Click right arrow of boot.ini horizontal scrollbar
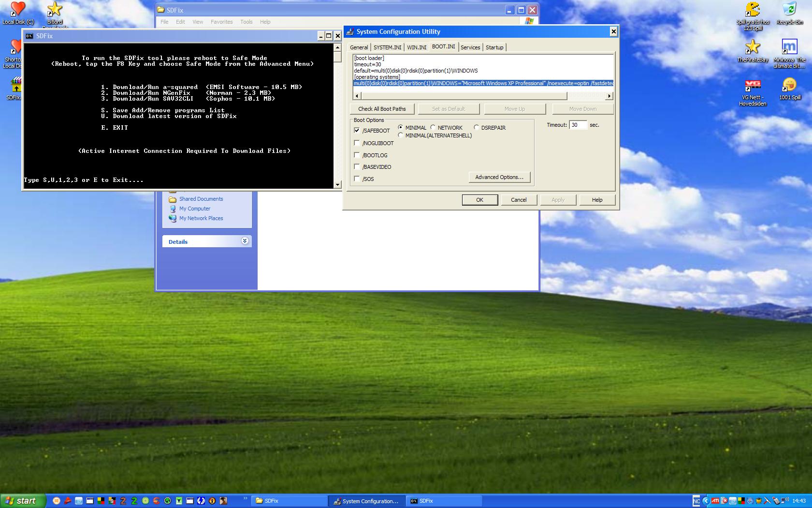The image size is (812, 508). (609, 96)
